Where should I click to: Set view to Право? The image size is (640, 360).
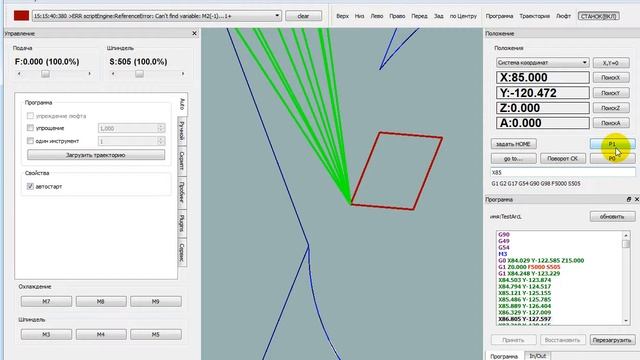tap(397, 16)
